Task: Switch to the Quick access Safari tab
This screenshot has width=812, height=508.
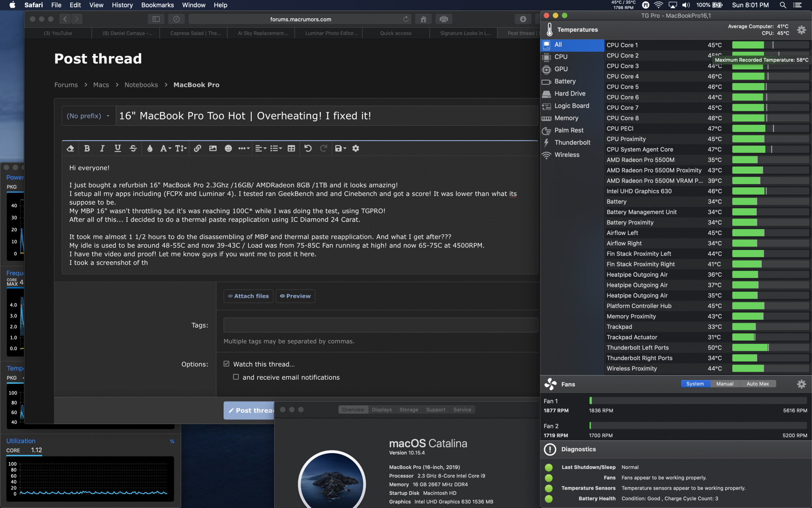Action: point(396,33)
